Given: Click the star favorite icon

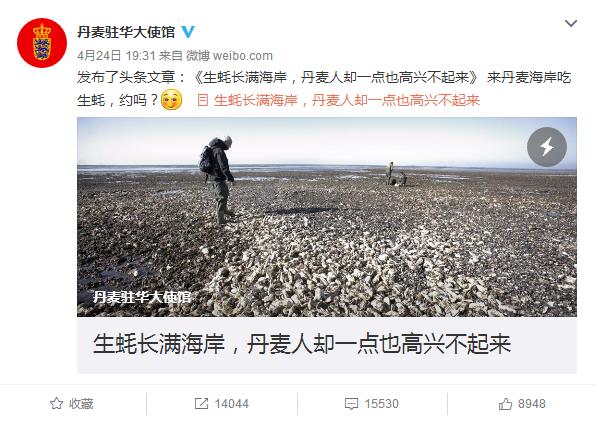Looking at the screenshot, I should [x=57, y=404].
